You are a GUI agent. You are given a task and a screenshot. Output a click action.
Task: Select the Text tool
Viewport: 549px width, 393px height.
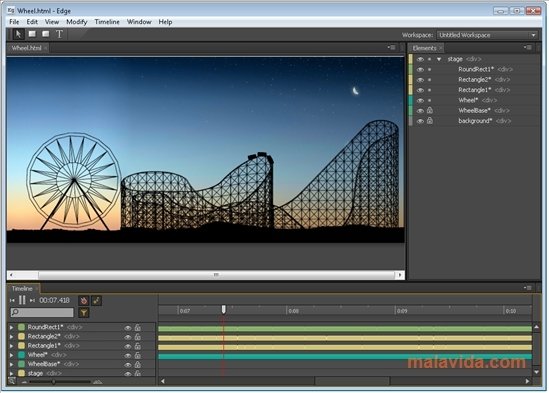(59, 34)
